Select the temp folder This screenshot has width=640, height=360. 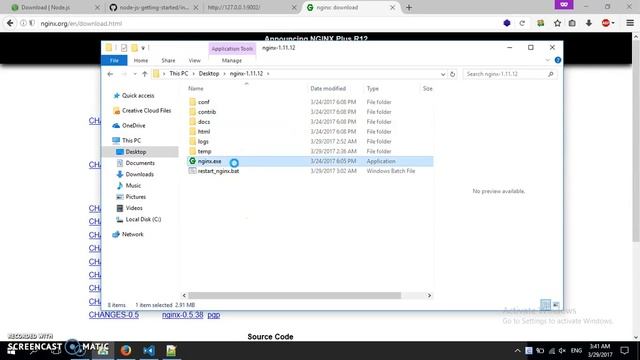[x=204, y=151]
